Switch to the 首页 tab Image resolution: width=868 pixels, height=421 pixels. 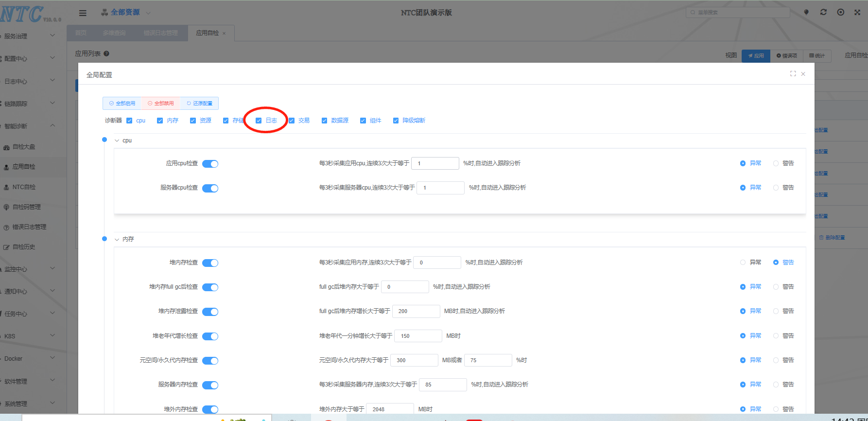81,33
